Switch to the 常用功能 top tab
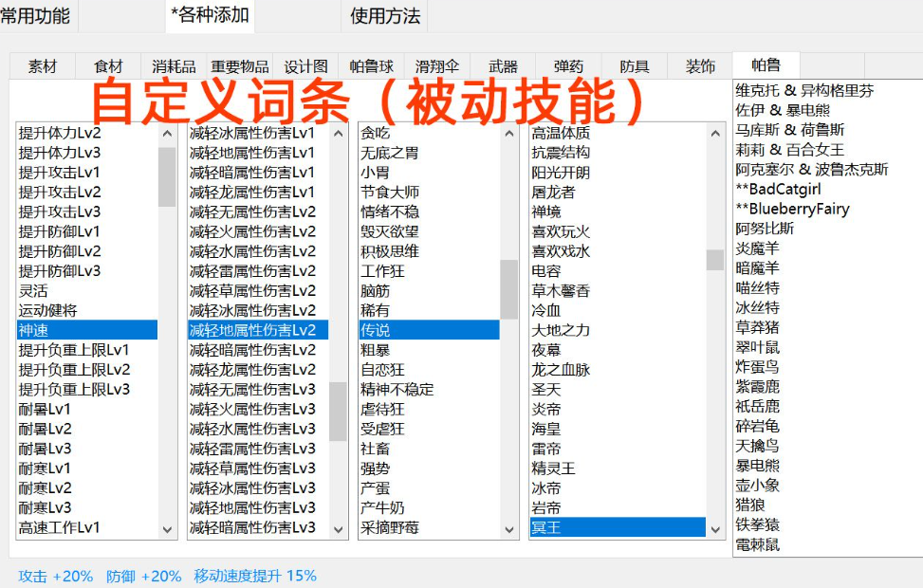This screenshot has height=588, width=923. (35, 15)
